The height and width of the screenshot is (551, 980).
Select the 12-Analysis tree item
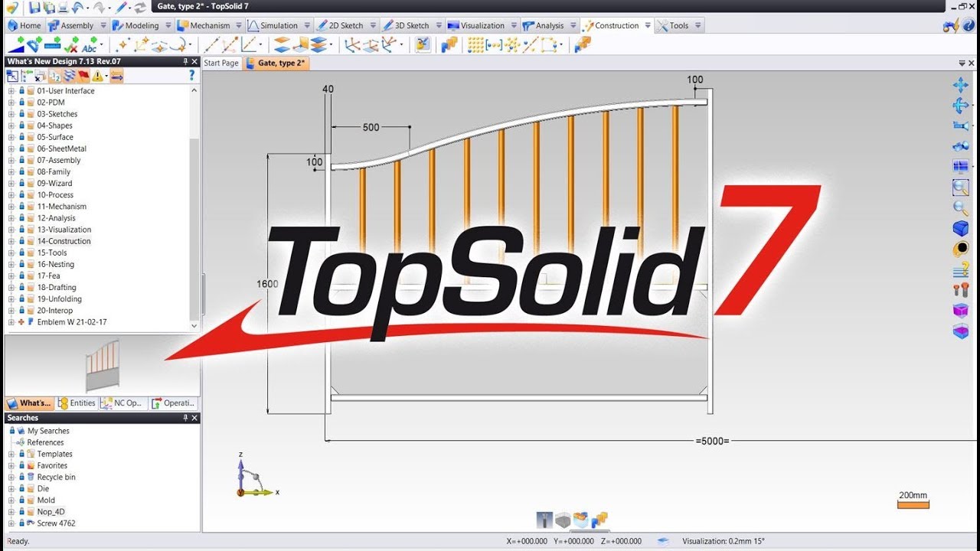56,218
